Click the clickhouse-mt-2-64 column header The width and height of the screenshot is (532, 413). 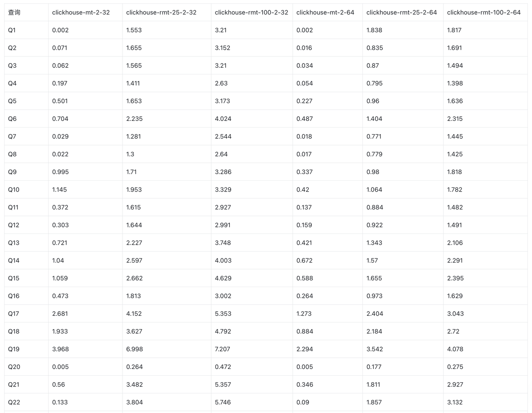pyautogui.click(x=325, y=12)
